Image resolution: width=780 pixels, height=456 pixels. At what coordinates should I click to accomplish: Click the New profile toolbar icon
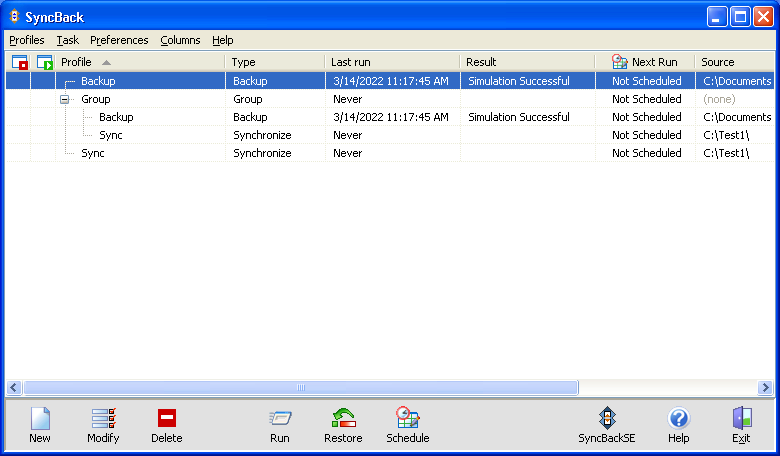point(40,418)
